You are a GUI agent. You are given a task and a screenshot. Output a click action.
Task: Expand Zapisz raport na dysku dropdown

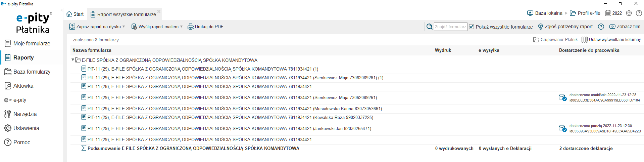(124, 27)
